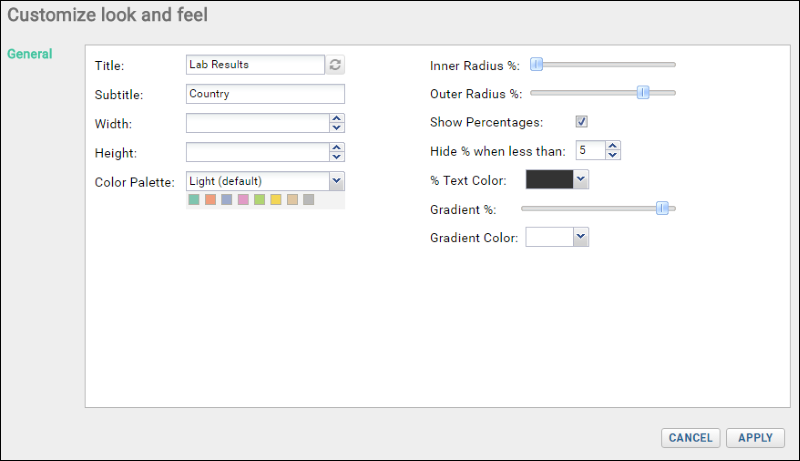Image resolution: width=800 pixels, height=461 pixels.
Task: Click the APPLY button
Action: pos(755,438)
